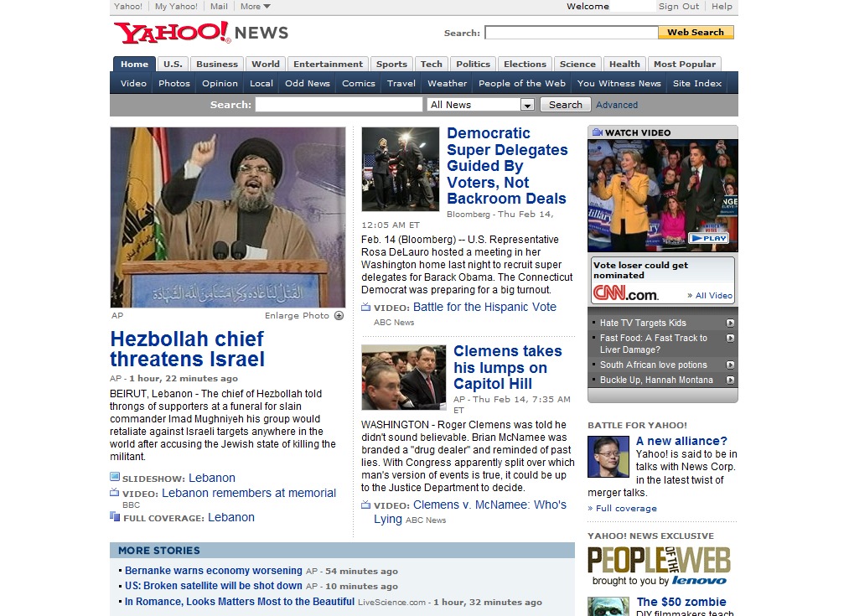849x616 pixels.
Task: Click the CNN.com logo
Action: pyautogui.click(x=625, y=293)
